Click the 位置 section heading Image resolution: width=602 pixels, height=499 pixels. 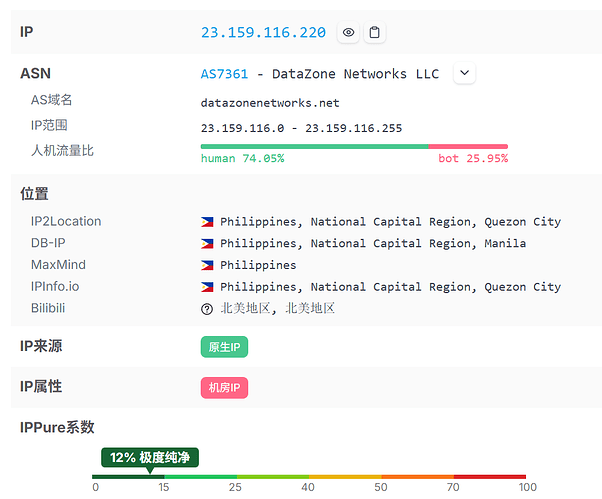pos(35,194)
